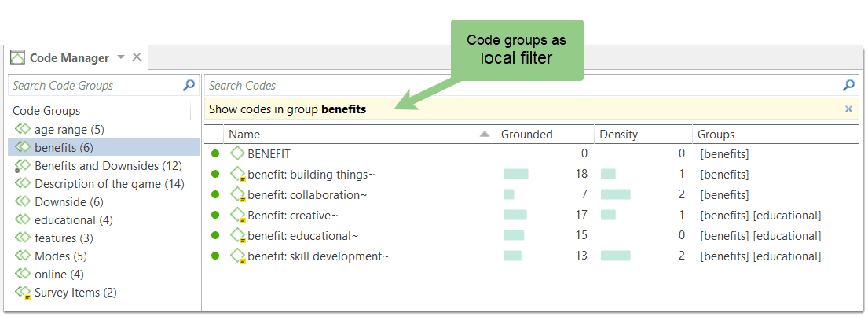Click the Survey Items group icon with comment

tap(22, 293)
